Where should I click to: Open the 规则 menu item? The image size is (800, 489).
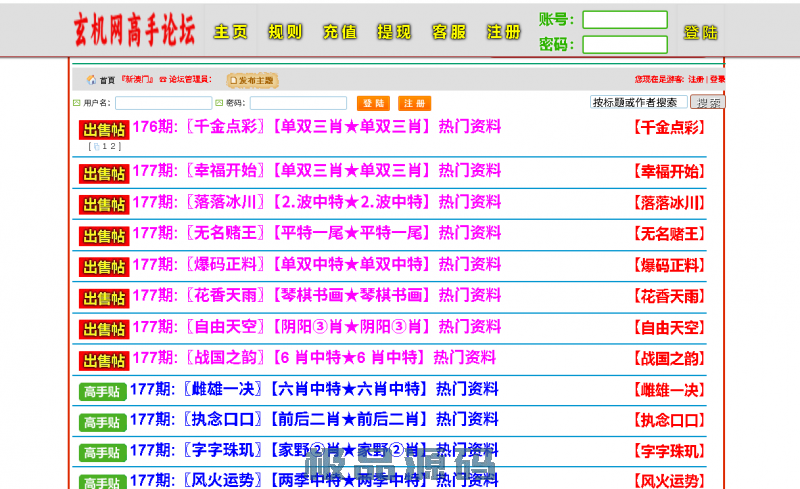pos(285,32)
